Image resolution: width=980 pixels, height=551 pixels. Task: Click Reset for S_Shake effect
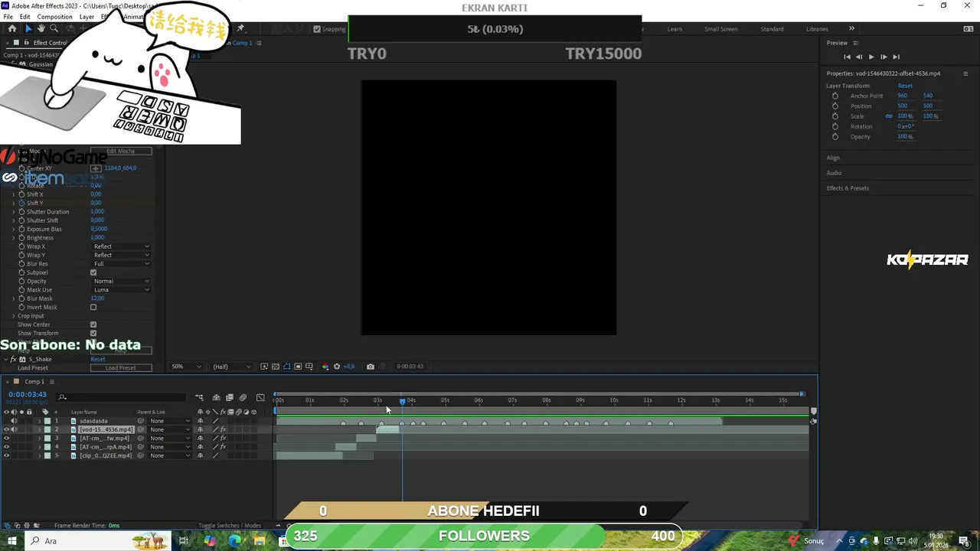pos(98,360)
